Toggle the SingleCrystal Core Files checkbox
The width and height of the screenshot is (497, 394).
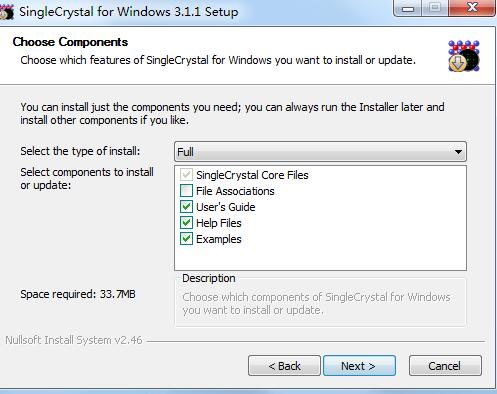coord(186,175)
